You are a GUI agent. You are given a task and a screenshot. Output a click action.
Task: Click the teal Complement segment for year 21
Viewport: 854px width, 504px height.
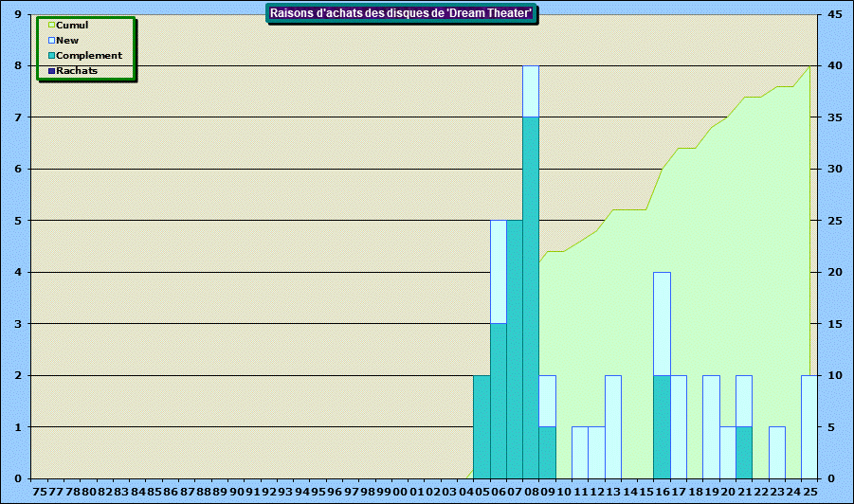tap(744, 452)
